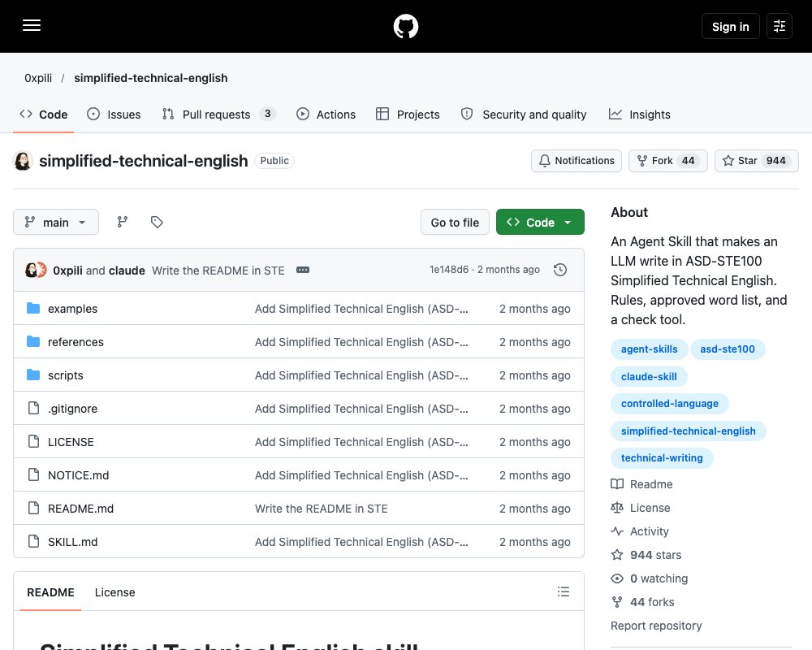Open the .gitignore file
Screen dimensions: 812x650
coord(72,409)
